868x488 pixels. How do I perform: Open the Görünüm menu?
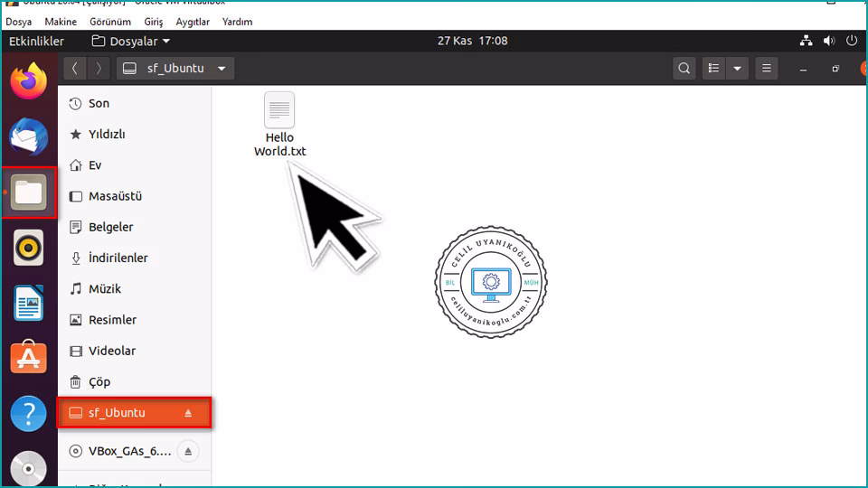pyautogui.click(x=110, y=22)
